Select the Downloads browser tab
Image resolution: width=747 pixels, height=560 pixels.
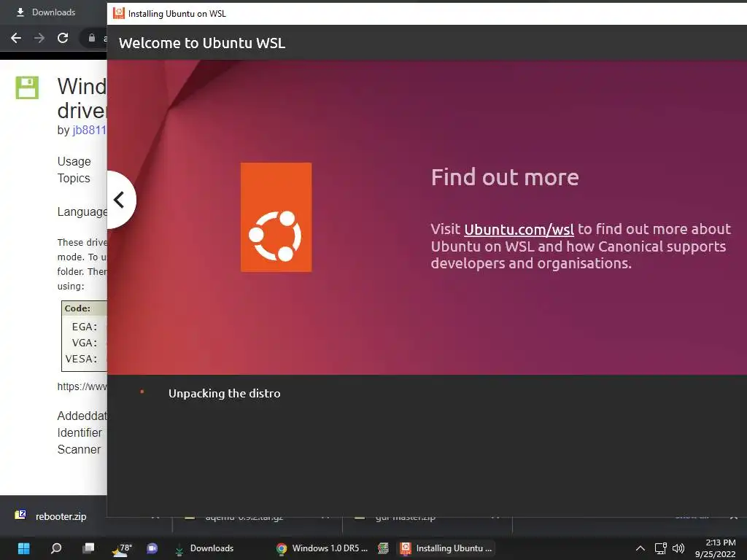point(46,12)
